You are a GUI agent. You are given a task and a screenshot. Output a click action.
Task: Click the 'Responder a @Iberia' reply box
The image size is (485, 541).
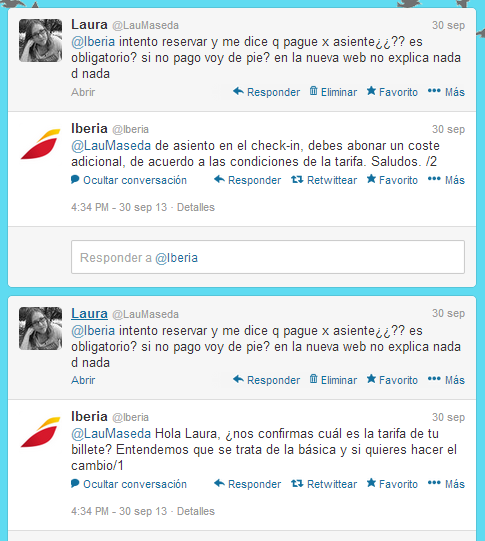[268, 257]
